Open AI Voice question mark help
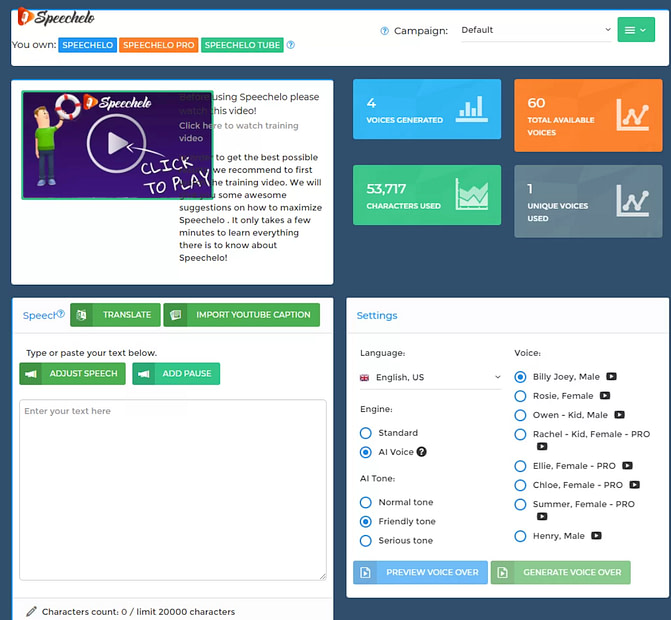The width and height of the screenshot is (671, 620). click(x=422, y=452)
